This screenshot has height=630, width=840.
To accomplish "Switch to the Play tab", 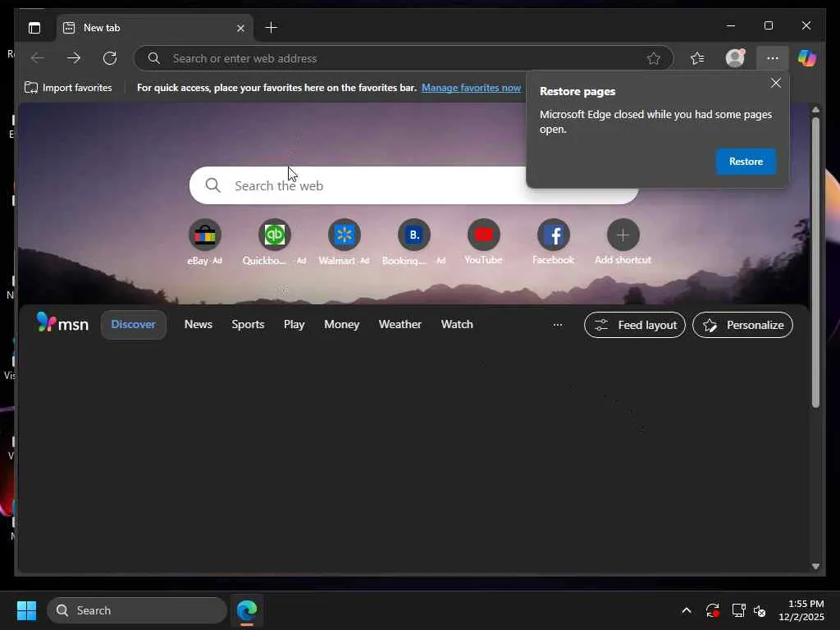I will 294,324.
